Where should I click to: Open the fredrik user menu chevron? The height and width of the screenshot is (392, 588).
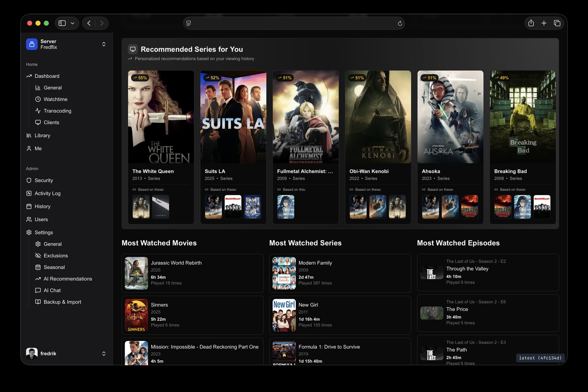pos(104,354)
